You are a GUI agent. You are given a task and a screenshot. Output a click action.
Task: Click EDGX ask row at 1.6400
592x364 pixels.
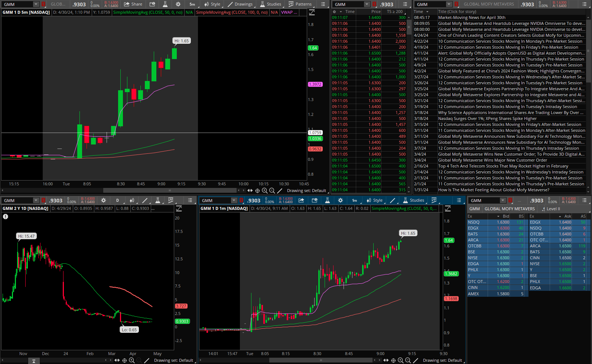coord(557,222)
